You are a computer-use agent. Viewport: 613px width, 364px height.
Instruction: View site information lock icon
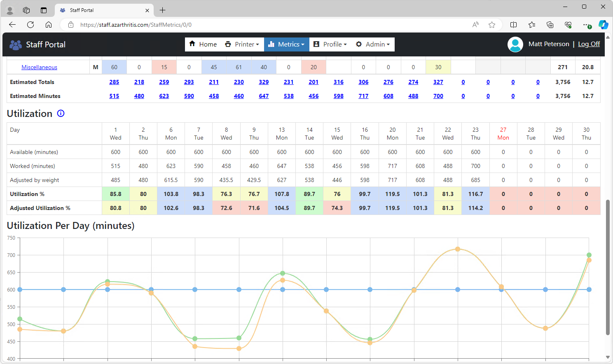71,25
